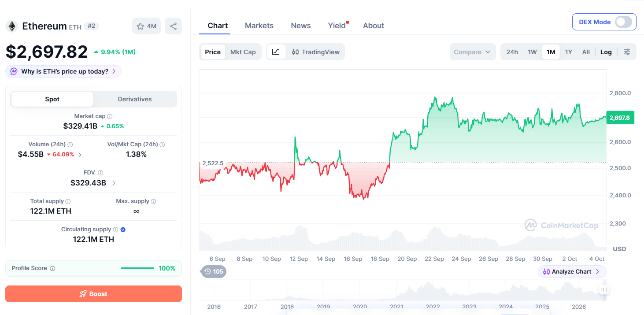
Task: Select the Spot segment
Action: click(x=52, y=99)
